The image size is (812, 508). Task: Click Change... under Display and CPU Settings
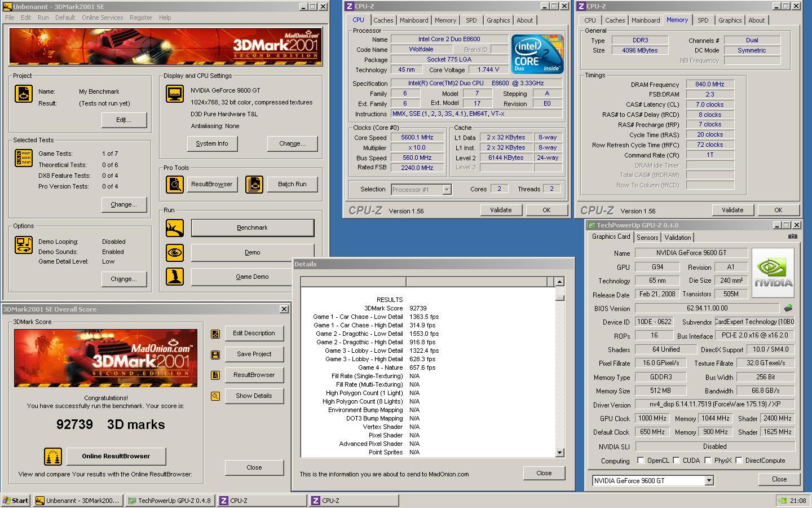pyautogui.click(x=292, y=143)
